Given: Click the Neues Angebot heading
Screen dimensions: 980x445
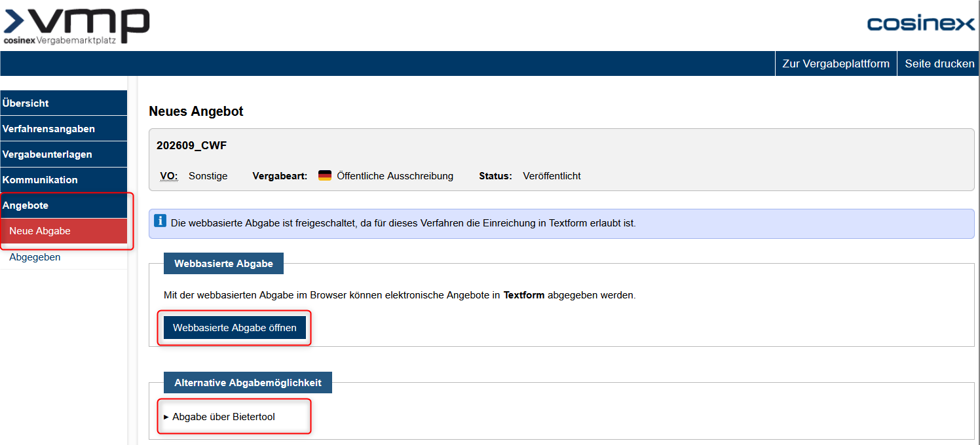Looking at the screenshot, I should click(x=196, y=111).
